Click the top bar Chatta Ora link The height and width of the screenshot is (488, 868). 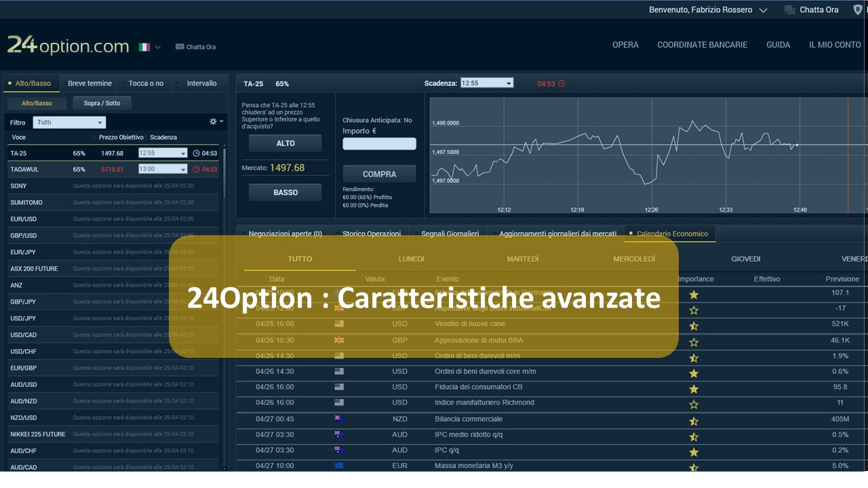point(819,10)
